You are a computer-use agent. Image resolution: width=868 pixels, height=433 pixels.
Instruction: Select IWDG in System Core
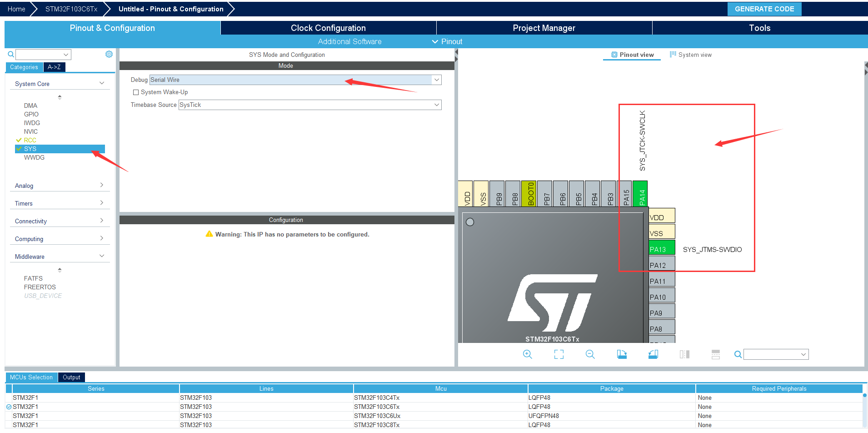tap(32, 123)
